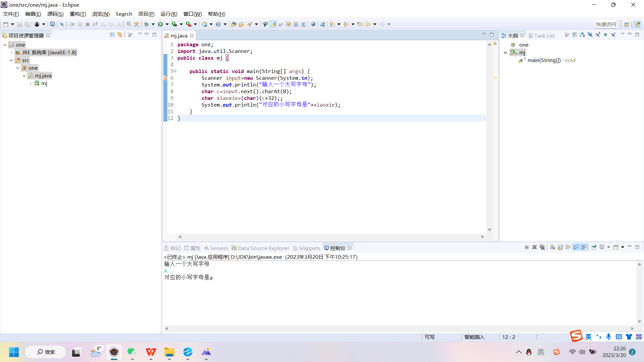Expand JRE 系统库 tree node
644x362 pixels.
pyautogui.click(x=11, y=53)
